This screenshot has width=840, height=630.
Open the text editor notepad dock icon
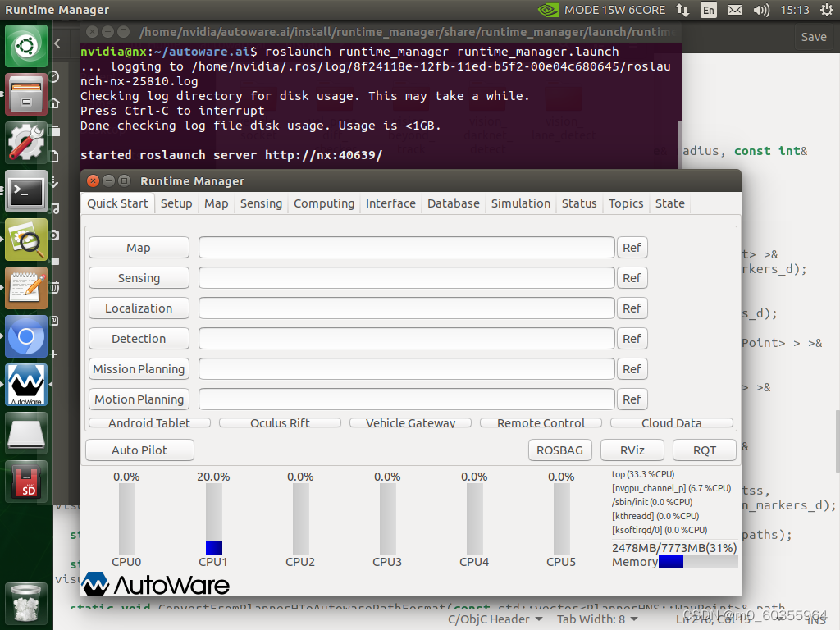pos(26,288)
